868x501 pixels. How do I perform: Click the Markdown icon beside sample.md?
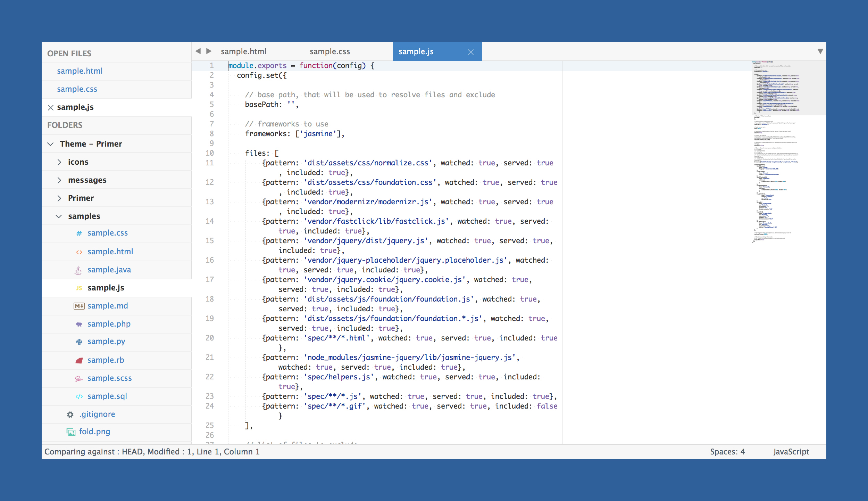click(x=79, y=306)
